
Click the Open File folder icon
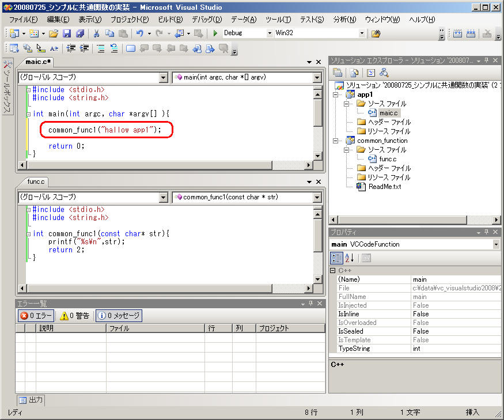click(54, 33)
